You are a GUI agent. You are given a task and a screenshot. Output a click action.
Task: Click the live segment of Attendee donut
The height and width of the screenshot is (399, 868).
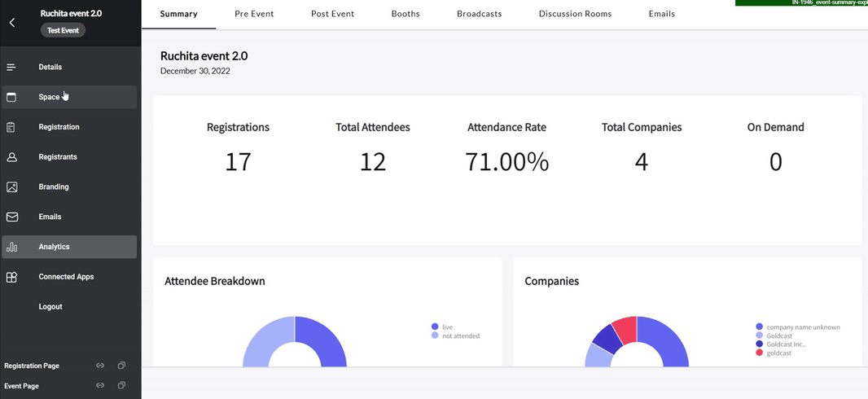click(x=324, y=343)
